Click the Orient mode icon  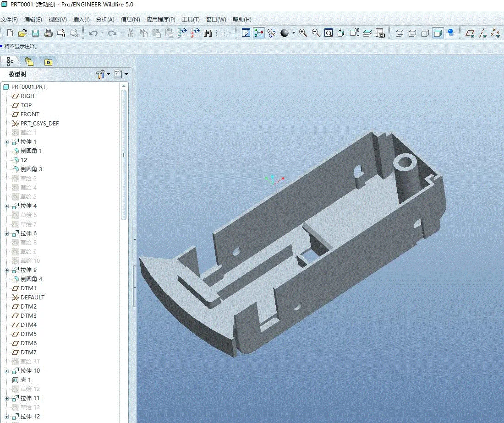coord(272,33)
